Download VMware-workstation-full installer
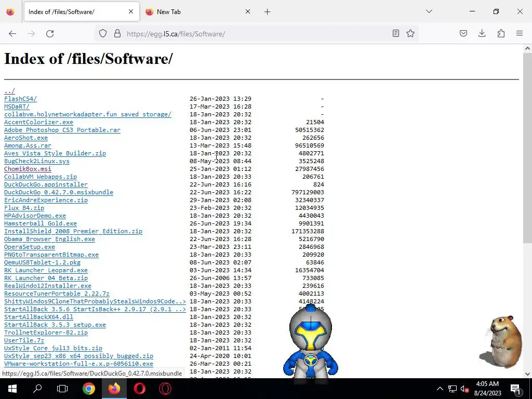532x399 pixels. (79, 364)
